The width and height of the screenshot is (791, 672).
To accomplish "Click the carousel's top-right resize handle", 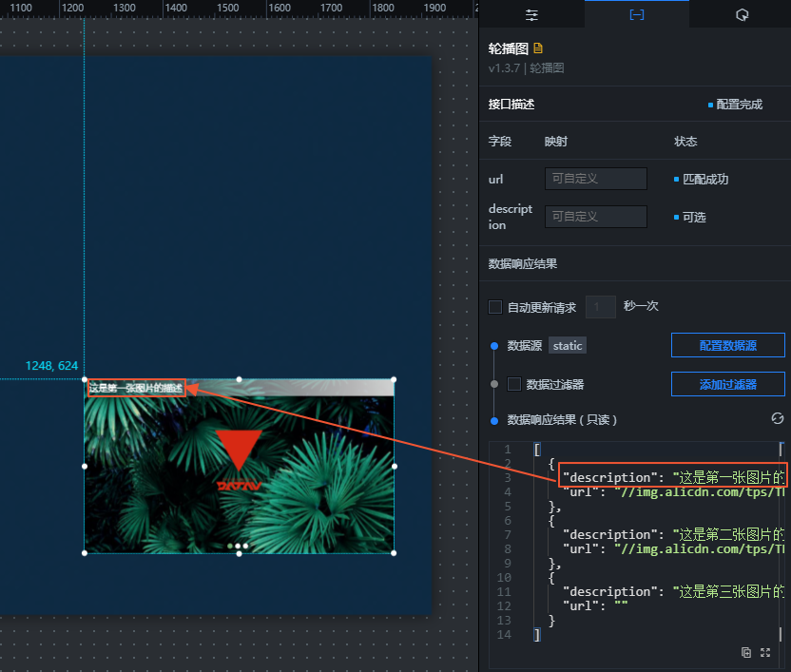I will 394,379.
